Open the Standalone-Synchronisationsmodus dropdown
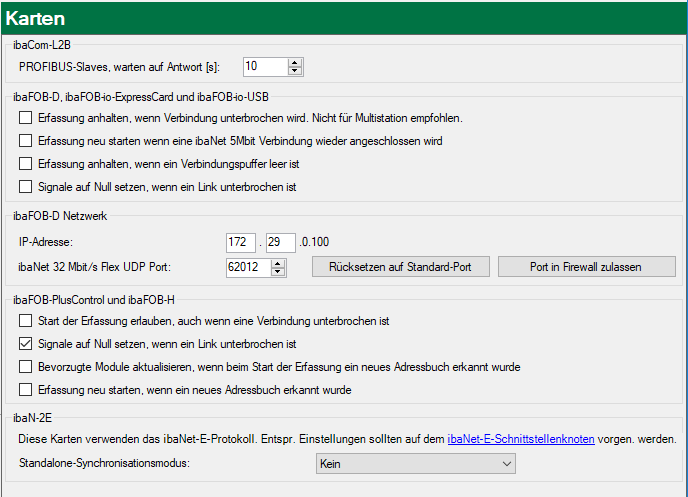 (416, 464)
